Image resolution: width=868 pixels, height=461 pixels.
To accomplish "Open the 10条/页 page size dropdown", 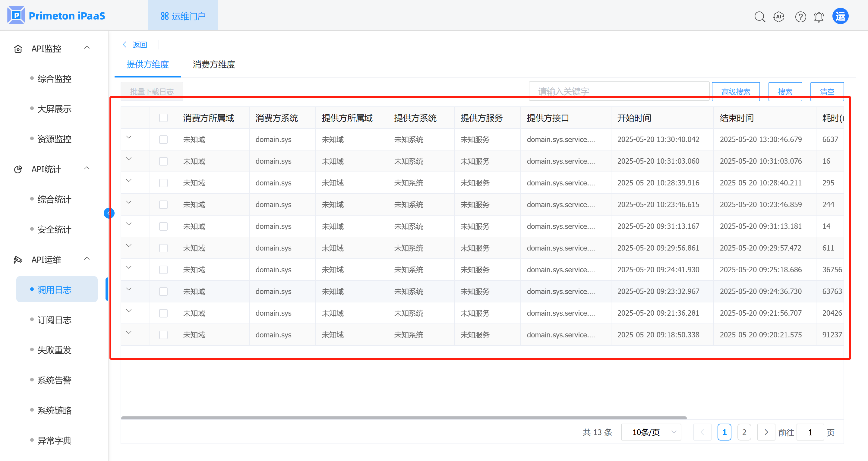I will coord(651,432).
